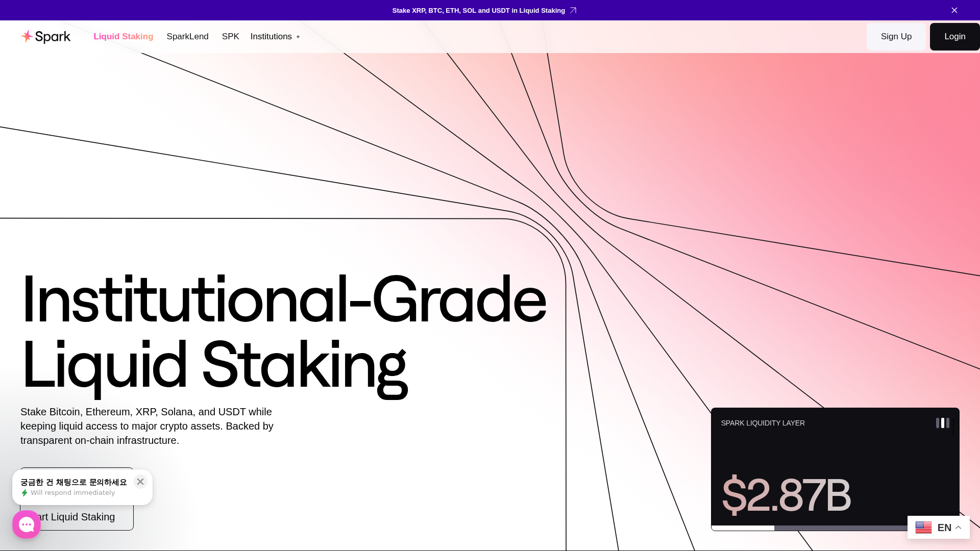This screenshot has width=980, height=551.
Task: Open the pink chat widget bubble
Action: pyautogui.click(x=27, y=524)
